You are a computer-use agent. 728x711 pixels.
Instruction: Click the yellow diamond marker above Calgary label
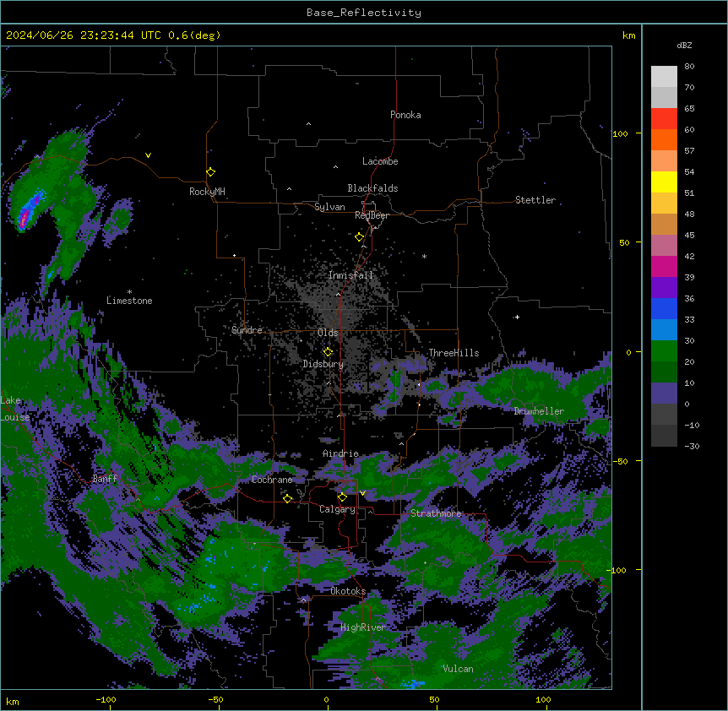pos(342,497)
